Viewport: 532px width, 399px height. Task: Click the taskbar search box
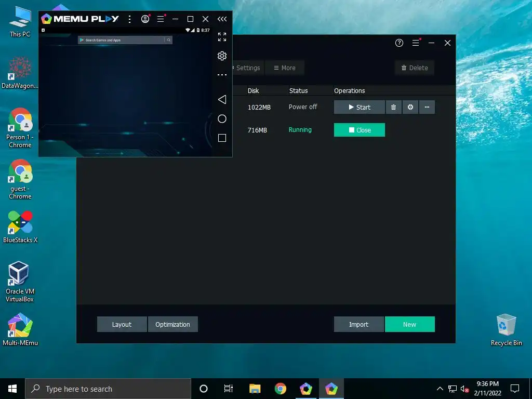108,389
